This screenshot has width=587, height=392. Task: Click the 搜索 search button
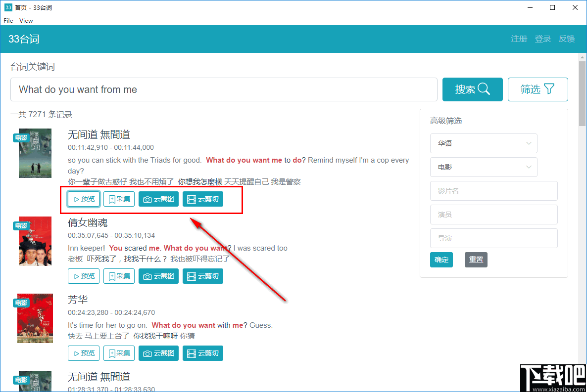tap(473, 89)
